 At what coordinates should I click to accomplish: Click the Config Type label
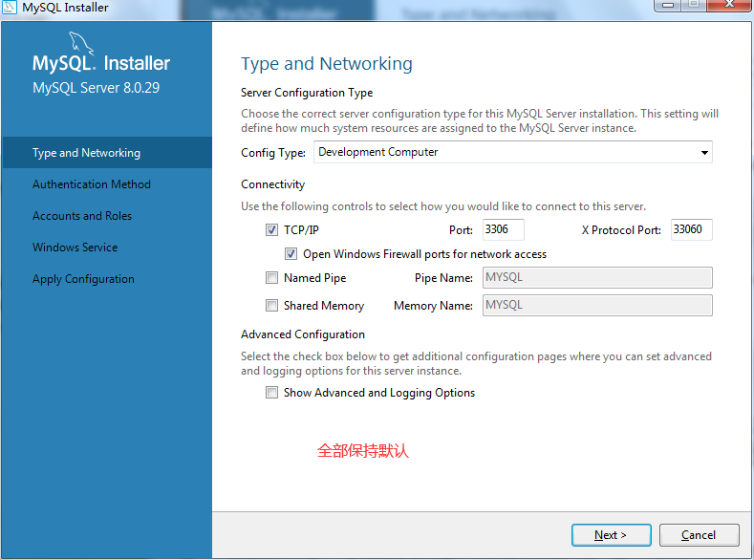[273, 153]
